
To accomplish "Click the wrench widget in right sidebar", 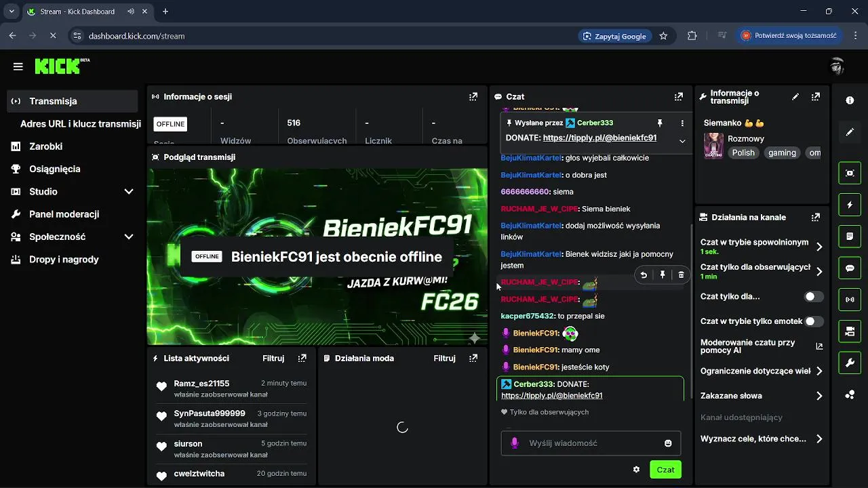I will coord(850,363).
